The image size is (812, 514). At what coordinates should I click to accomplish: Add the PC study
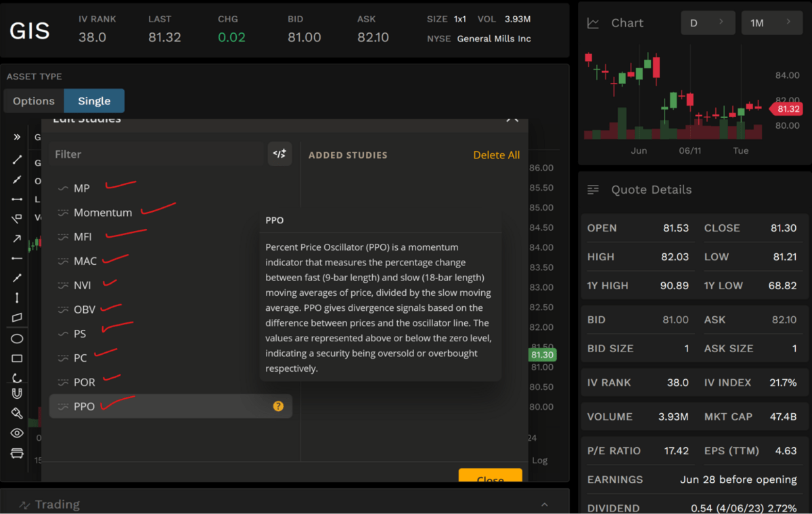coord(171,358)
